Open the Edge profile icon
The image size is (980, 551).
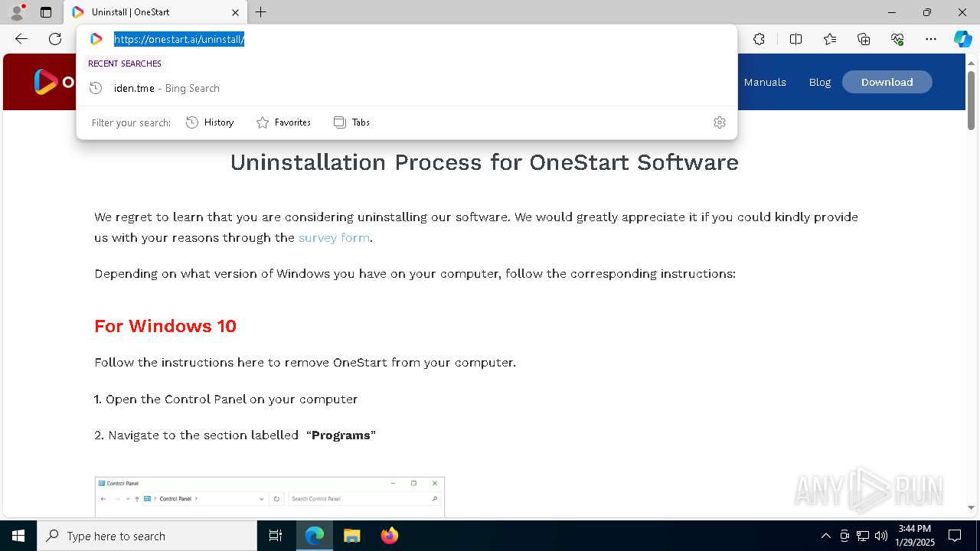(x=17, y=12)
